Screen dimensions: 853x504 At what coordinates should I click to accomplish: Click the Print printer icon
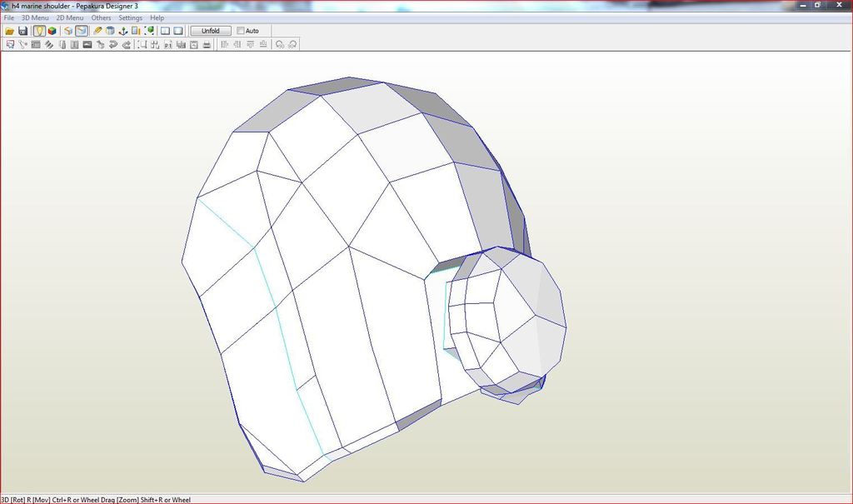[207, 45]
